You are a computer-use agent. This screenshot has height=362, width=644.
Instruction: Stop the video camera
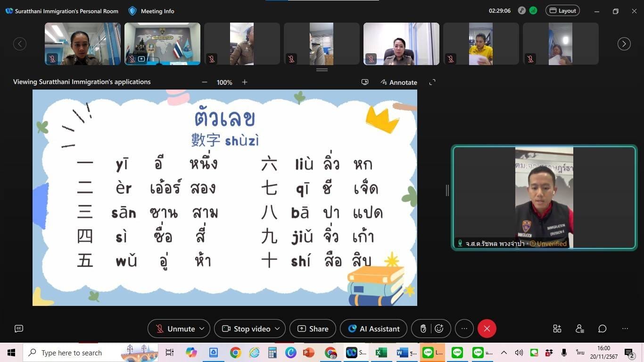pos(246,329)
